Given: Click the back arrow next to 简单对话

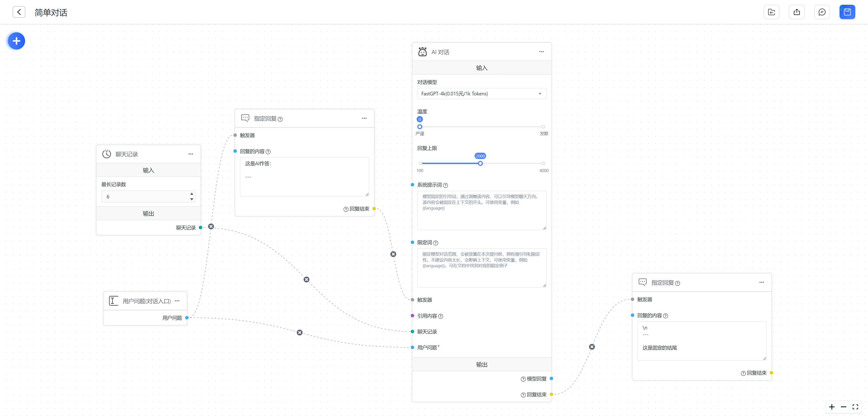Looking at the screenshot, I should tap(19, 12).
